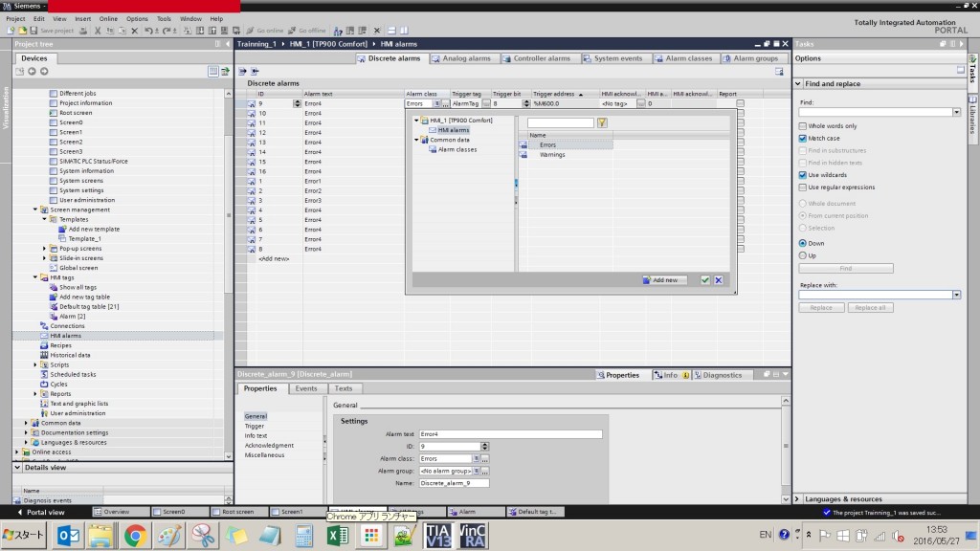Click the TIA V13 taskbar icon
The width and height of the screenshot is (980, 551).
[438, 536]
